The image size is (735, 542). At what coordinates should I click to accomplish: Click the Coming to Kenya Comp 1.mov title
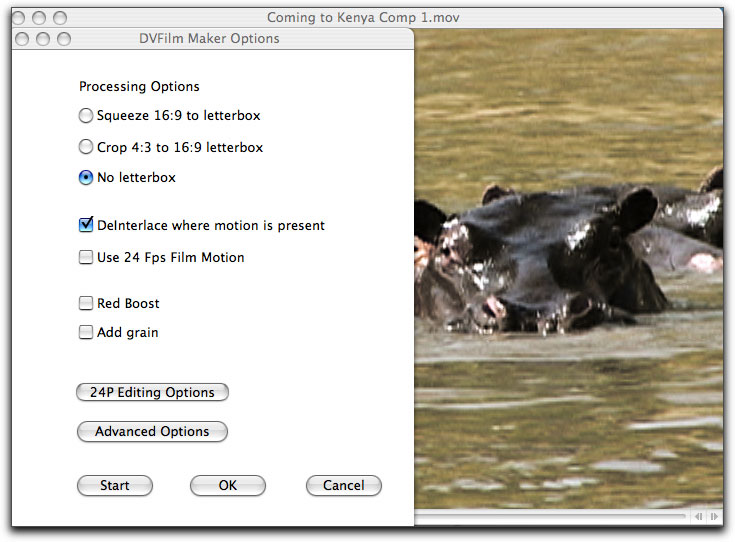coord(363,18)
